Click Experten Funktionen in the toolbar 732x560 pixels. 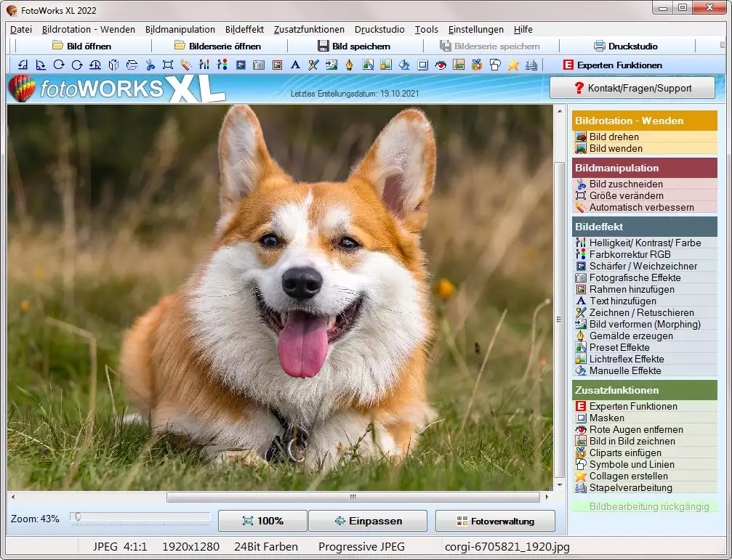click(x=612, y=65)
